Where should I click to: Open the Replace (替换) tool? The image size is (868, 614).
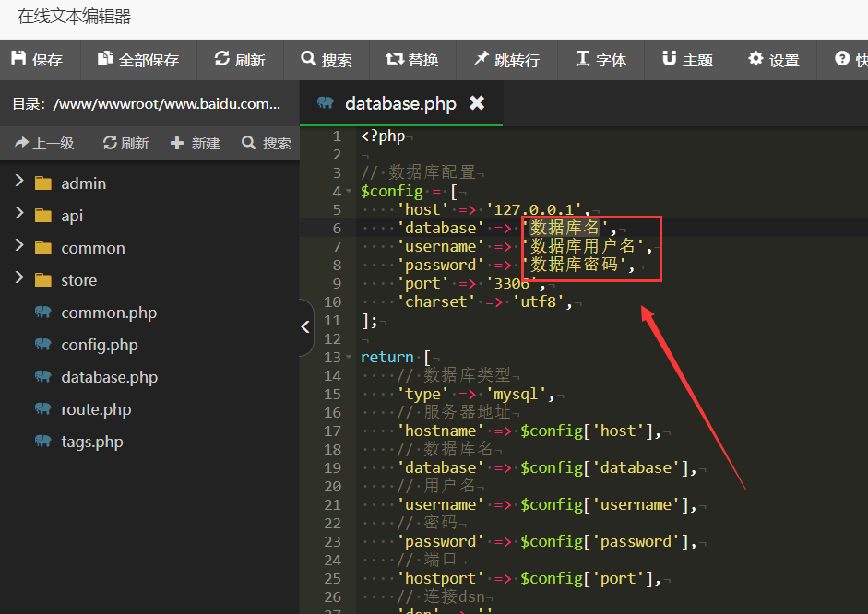point(412,60)
